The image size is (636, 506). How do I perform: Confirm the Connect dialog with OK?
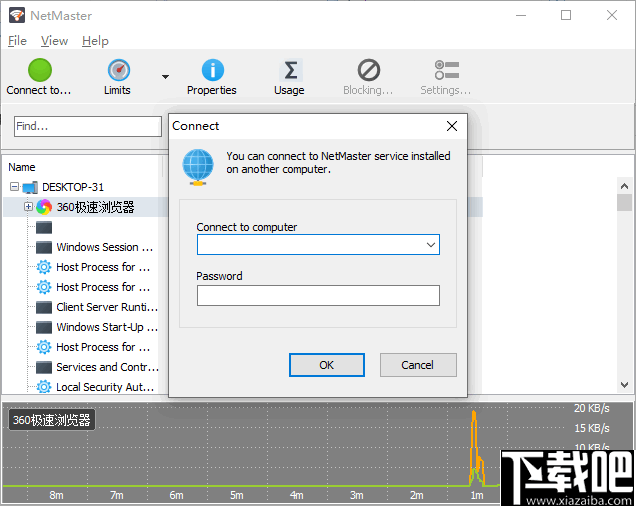click(327, 365)
